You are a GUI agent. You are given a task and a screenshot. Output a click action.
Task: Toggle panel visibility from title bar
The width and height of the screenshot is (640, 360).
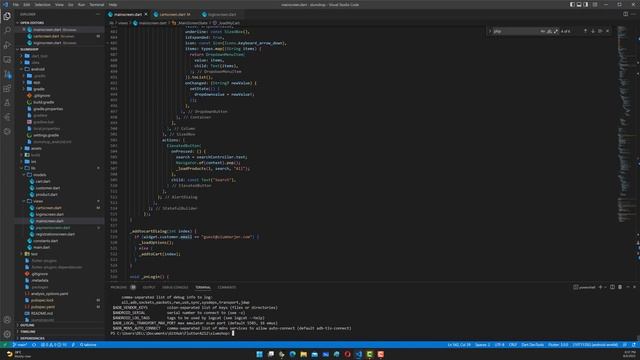[579, 4]
